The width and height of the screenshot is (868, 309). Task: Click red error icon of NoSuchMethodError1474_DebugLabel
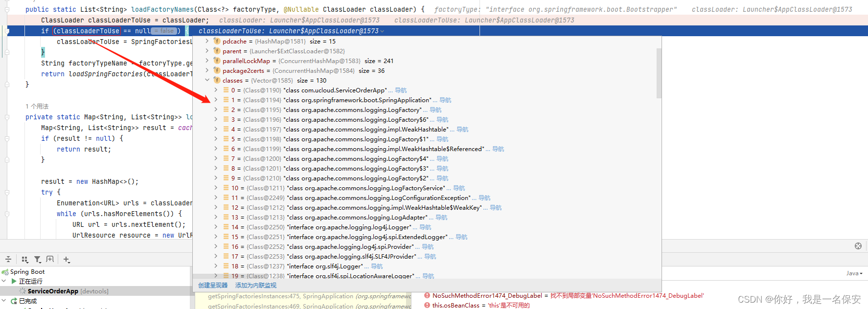[427, 295]
